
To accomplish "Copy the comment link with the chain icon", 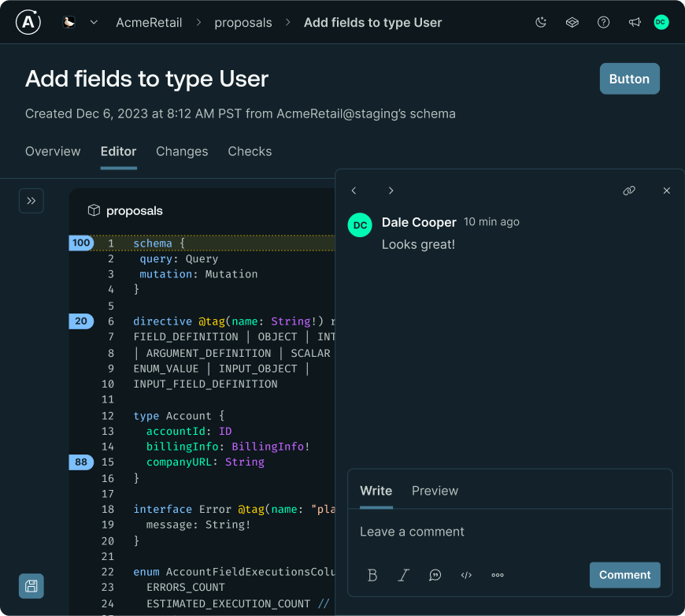I will coord(629,191).
